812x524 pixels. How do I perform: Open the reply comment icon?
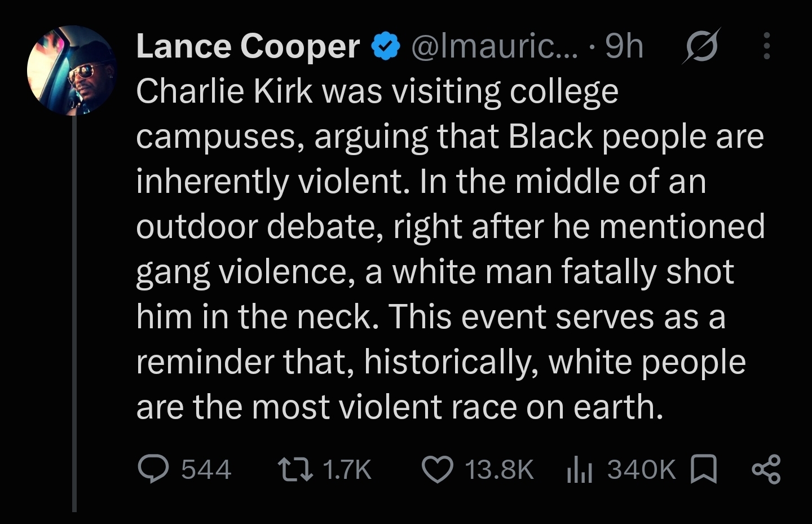coord(153,469)
